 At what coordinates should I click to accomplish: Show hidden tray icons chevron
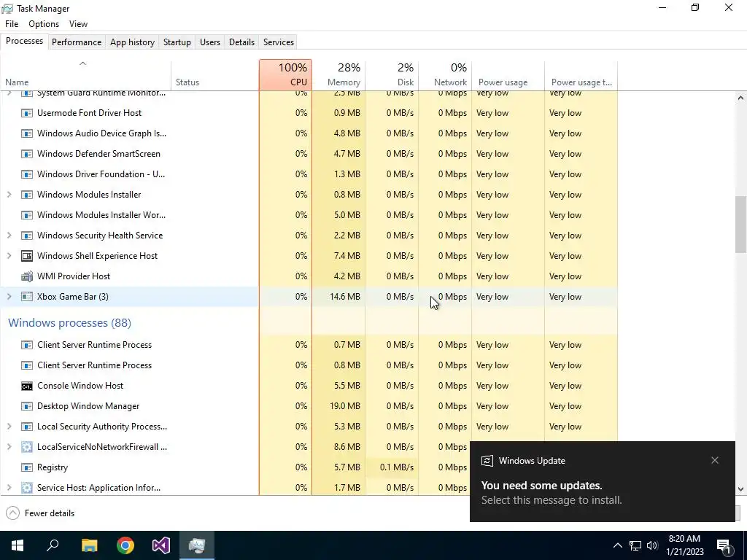coord(617,545)
